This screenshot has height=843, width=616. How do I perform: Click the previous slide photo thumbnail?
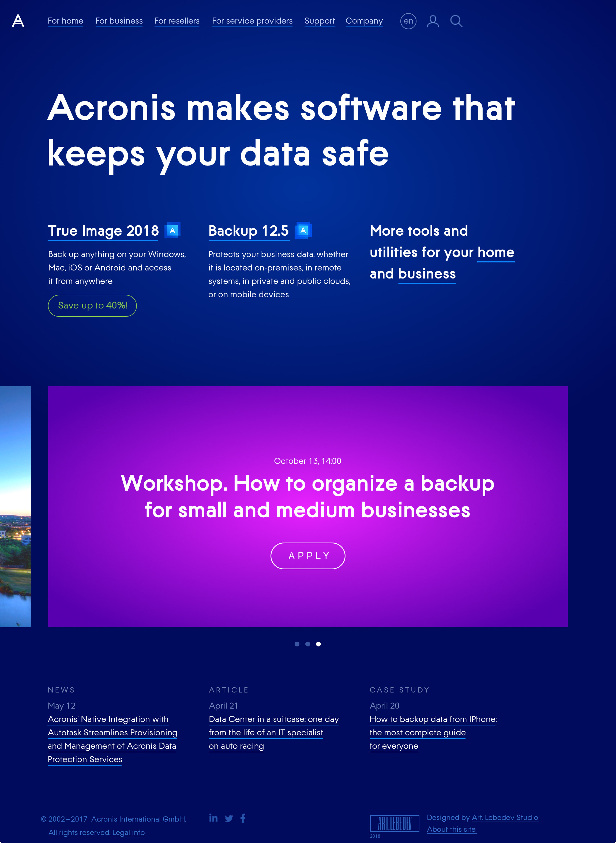point(15,506)
